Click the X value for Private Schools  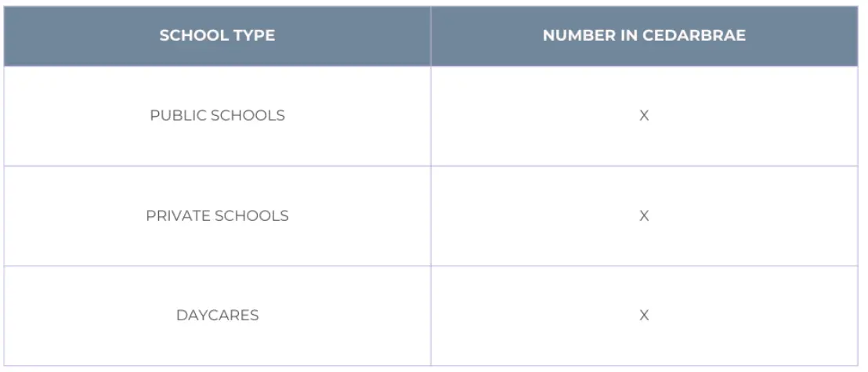pos(644,216)
